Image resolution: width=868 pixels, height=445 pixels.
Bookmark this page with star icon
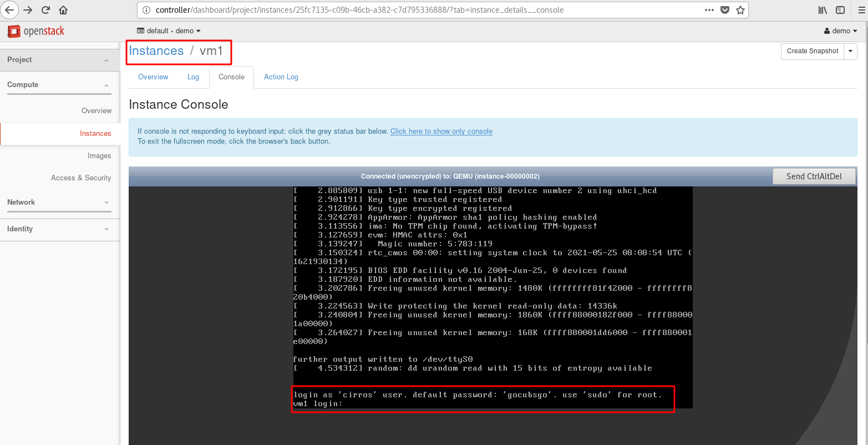[740, 10]
